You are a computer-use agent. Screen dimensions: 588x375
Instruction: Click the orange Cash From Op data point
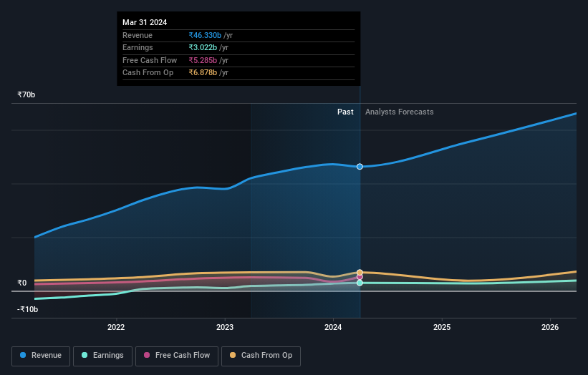pos(360,273)
